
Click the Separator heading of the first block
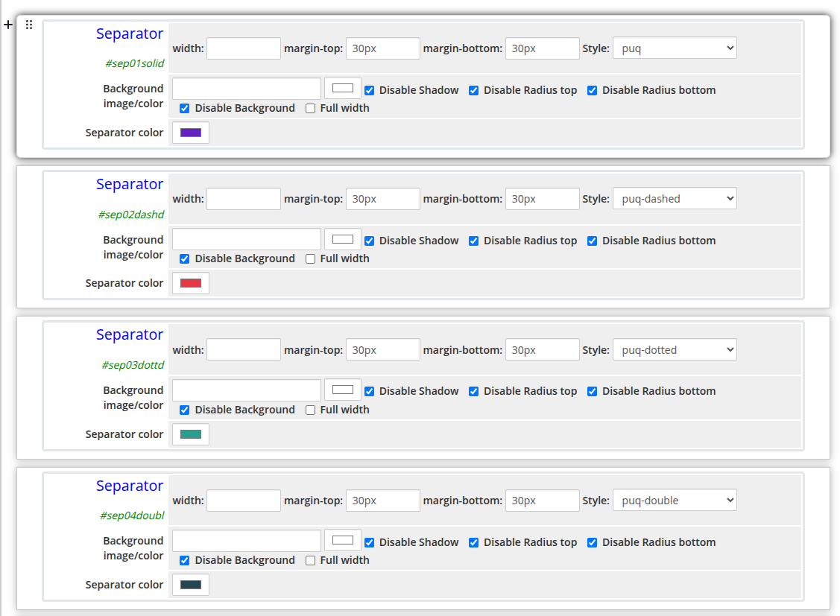pos(130,34)
